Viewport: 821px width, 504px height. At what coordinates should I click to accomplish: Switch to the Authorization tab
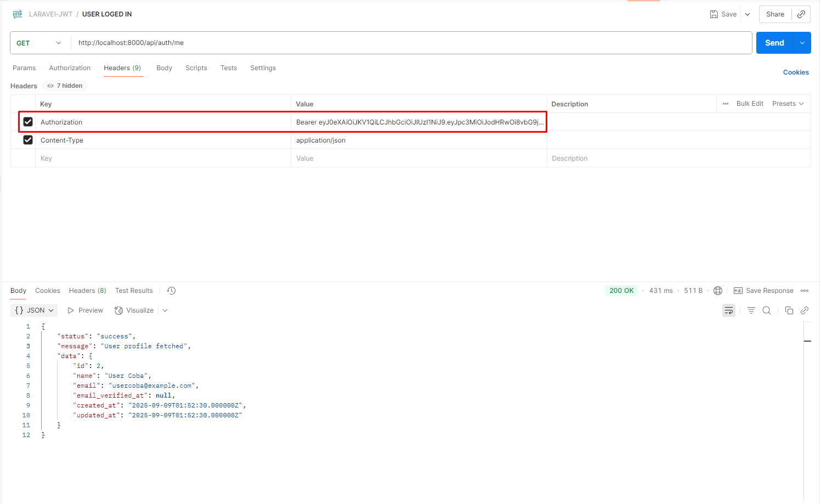(x=70, y=68)
